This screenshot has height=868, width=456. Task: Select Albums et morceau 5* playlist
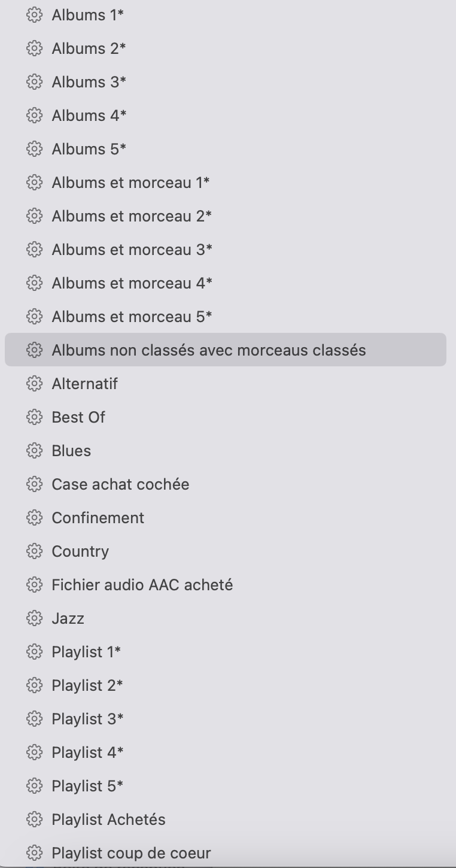point(132,317)
